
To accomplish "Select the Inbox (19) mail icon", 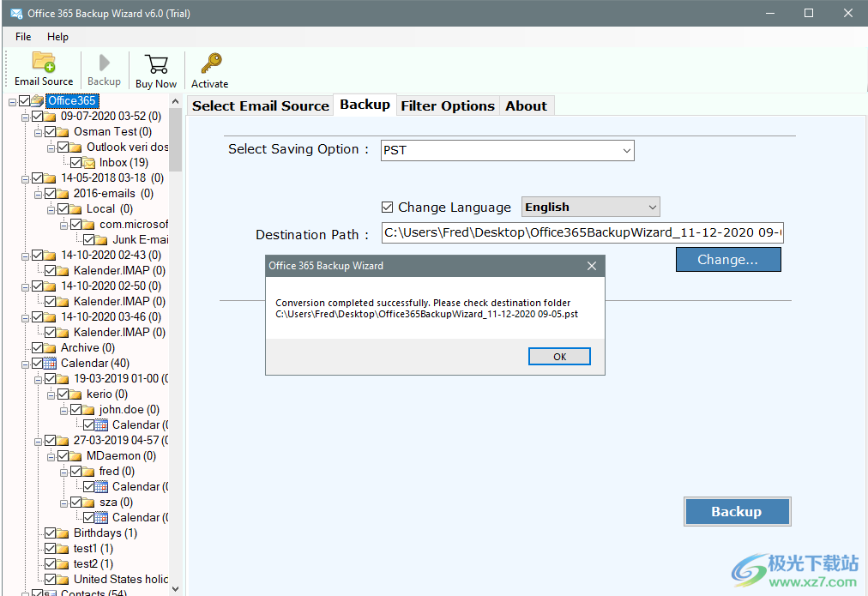I will [x=88, y=162].
